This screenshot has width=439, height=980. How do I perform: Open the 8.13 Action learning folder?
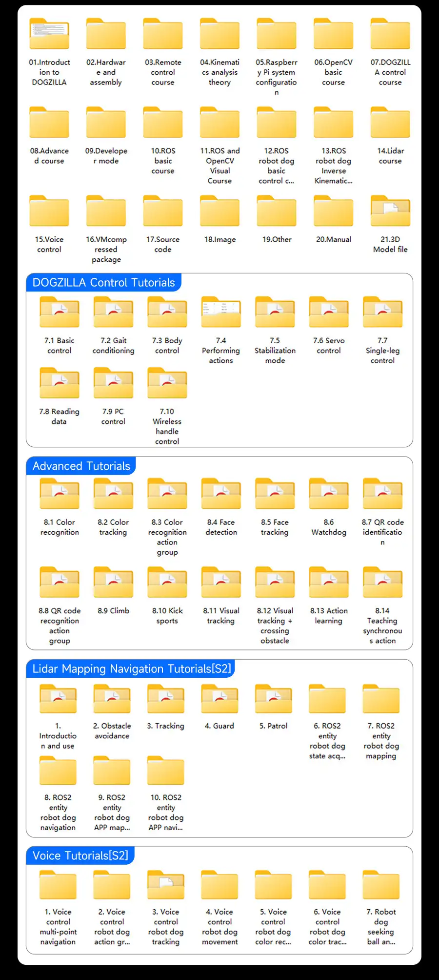tap(329, 582)
